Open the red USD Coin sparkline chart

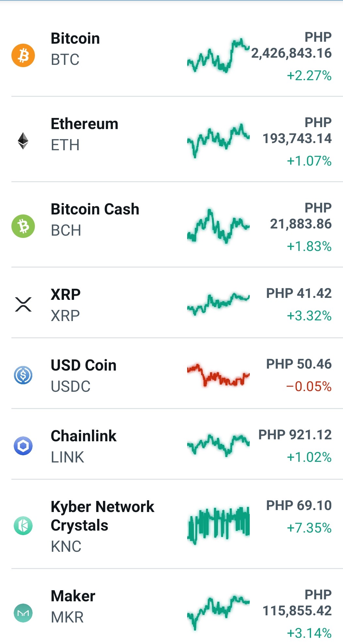(x=218, y=375)
